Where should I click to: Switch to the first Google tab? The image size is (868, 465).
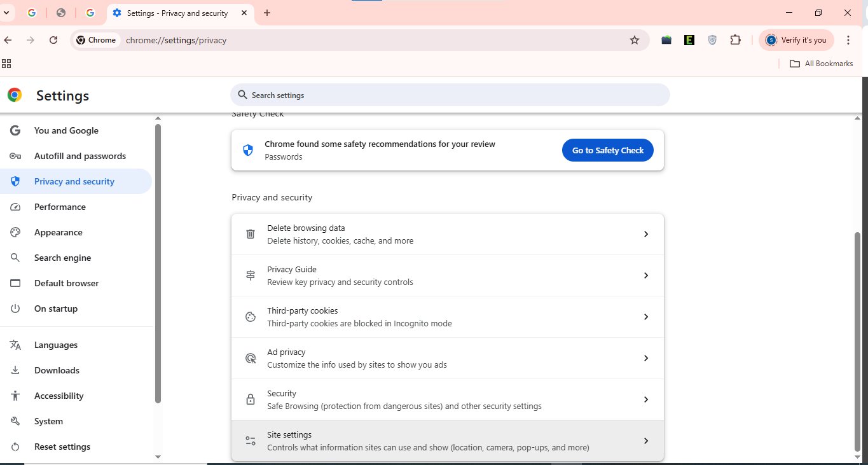coord(32,13)
